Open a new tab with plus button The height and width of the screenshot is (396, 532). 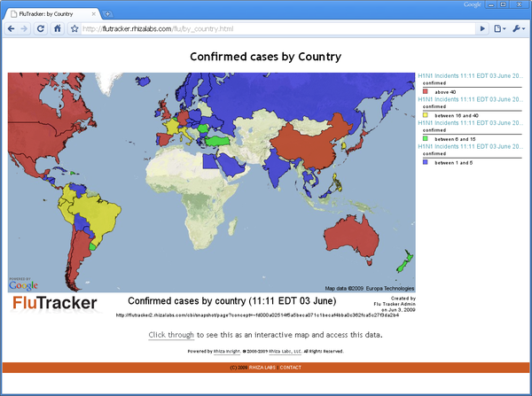[107, 14]
